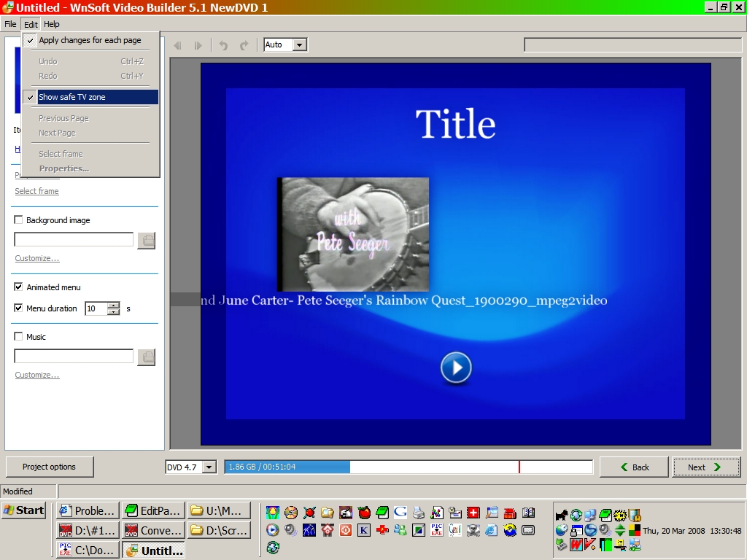Switch to 'EditPa...' taskbar window

tap(153, 511)
